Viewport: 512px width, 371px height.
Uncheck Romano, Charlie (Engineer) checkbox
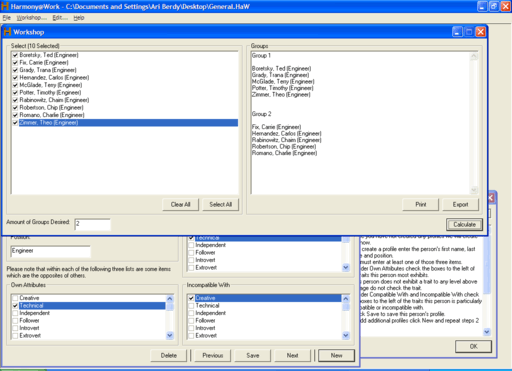point(15,115)
